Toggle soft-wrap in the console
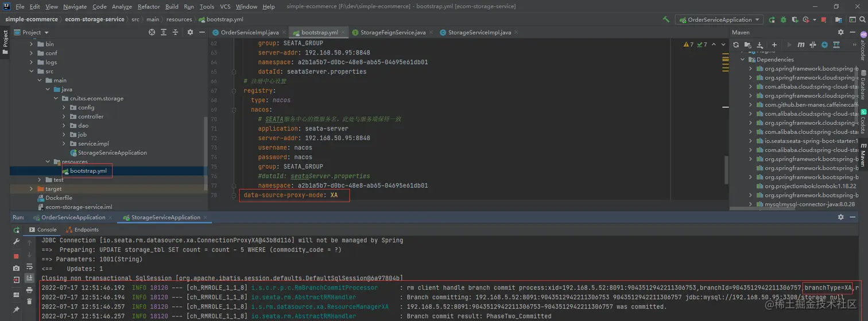Viewport: 868px width, 321px height. (29, 267)
